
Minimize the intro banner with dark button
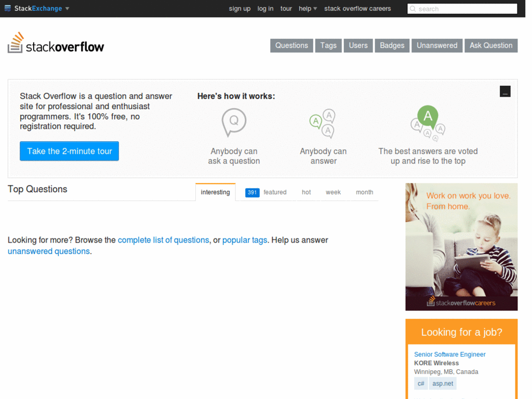coord(505,91)
